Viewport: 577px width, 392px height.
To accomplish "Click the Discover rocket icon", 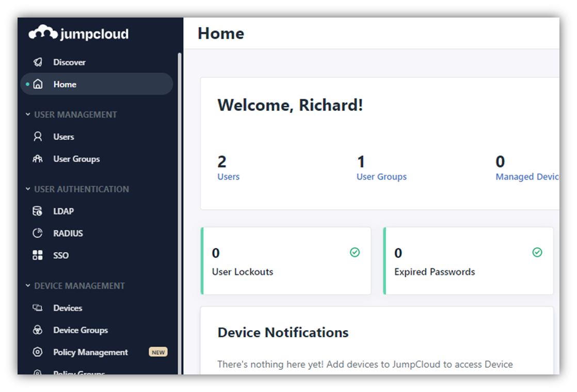I will tap(38, 62).
